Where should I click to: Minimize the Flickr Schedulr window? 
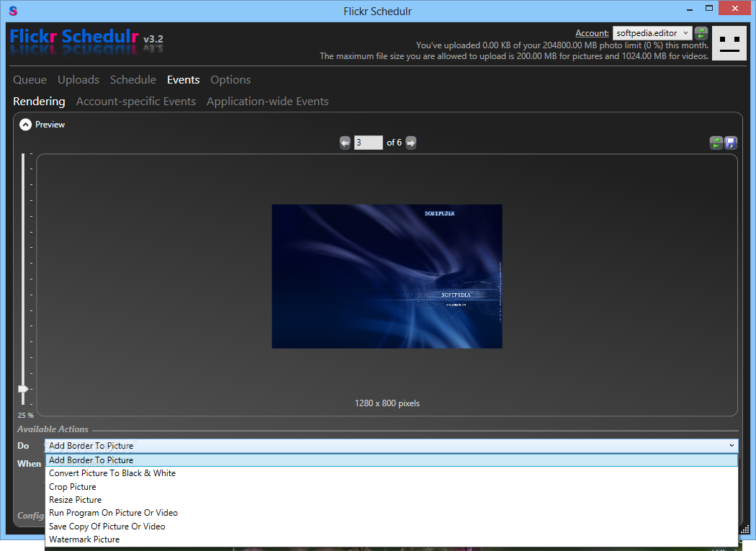690,9
